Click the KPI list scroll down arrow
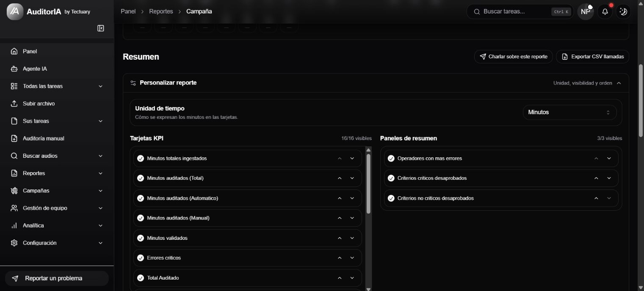644x291 pixels. [368, 289]
